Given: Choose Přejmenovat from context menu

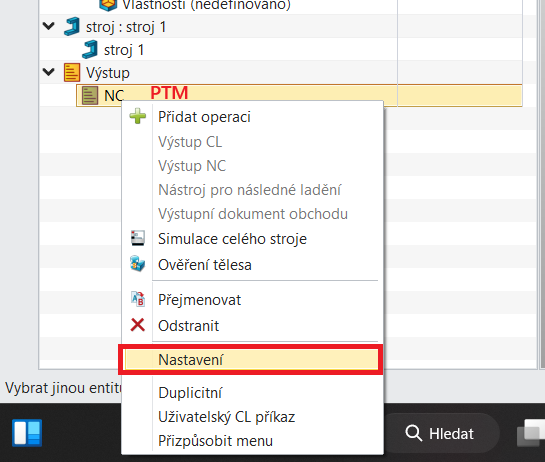Looking at the screenshot, I should [199, 300].
